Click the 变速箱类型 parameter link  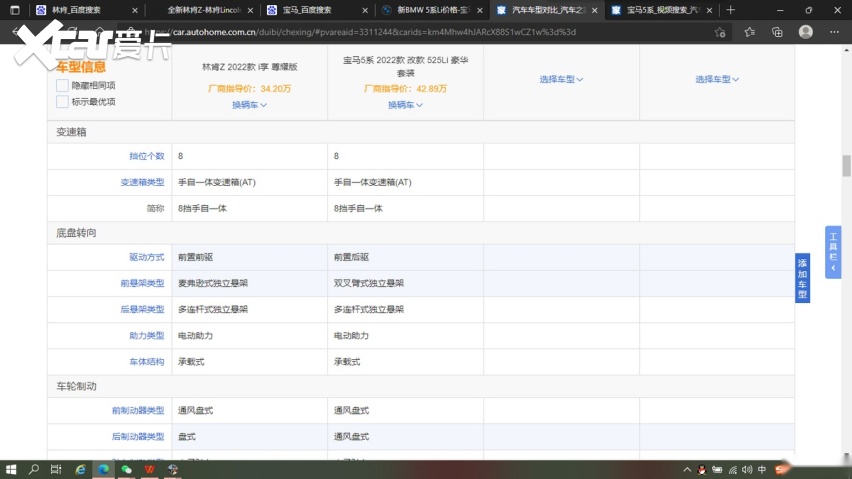pyautogui.click(x=142, y=182)
